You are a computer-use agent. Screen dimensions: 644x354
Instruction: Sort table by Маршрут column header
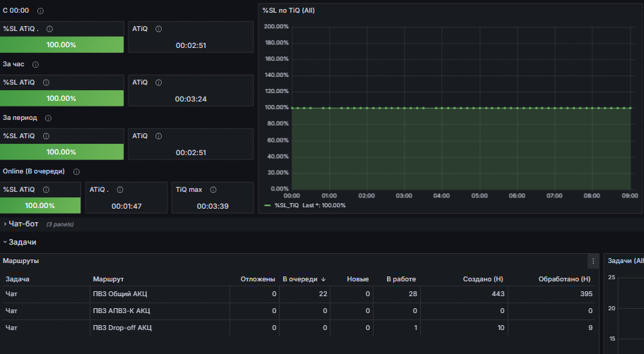tap(108, 279)
